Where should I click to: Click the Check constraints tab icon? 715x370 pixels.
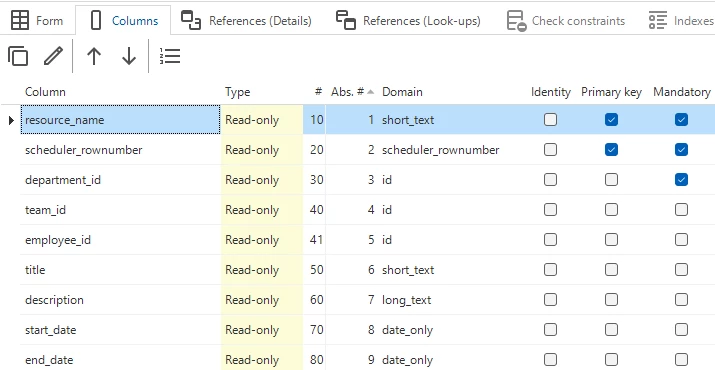coord(517,21)
